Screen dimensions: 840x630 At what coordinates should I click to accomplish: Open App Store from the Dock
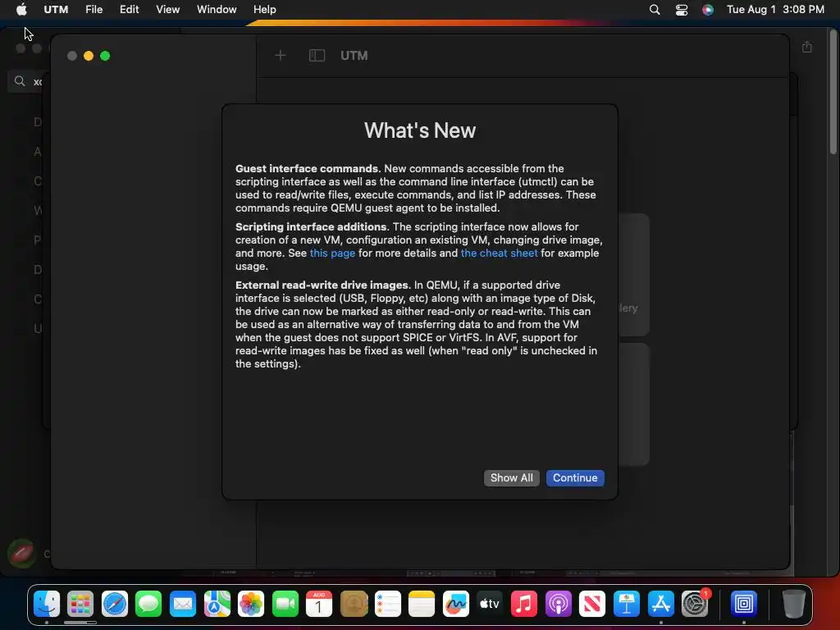[x=660, y=604]
